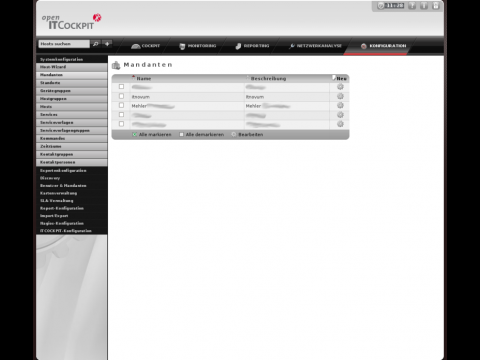Click the Neu button to add Mandant
The image size is (480, 360).
[339, 78]
